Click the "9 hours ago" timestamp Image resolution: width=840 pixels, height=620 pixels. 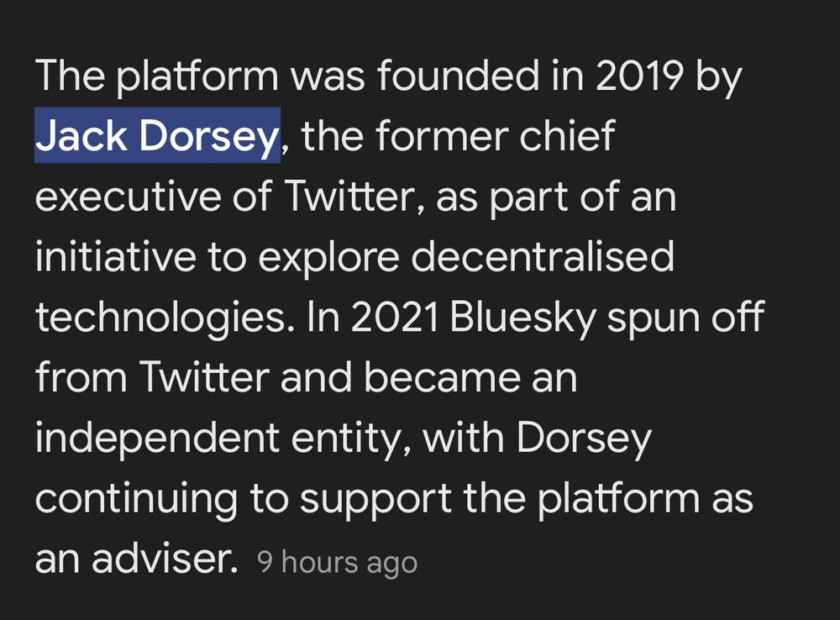click(x=337, y=563)
